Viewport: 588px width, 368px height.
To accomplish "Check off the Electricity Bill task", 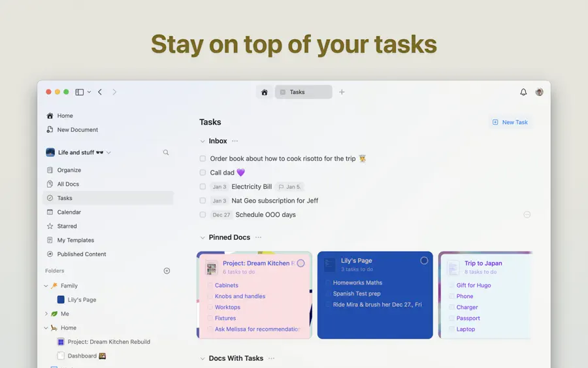I will tap(203, 186).
